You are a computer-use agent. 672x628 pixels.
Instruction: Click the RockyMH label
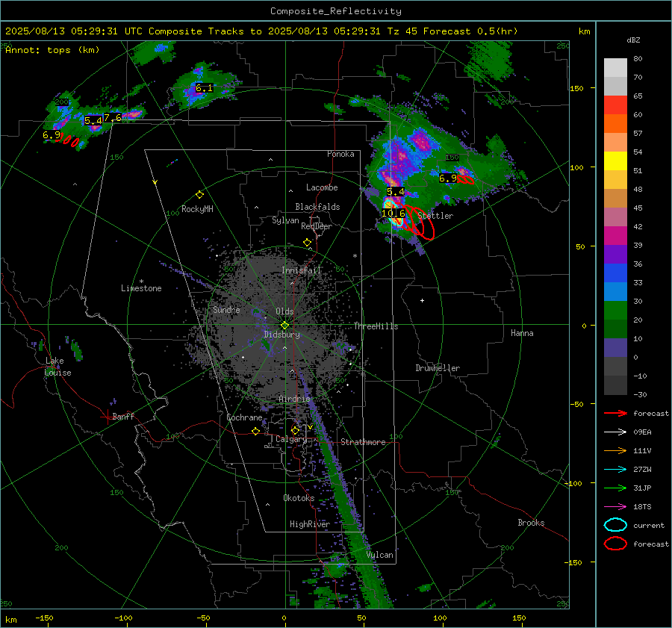[197, 209]
